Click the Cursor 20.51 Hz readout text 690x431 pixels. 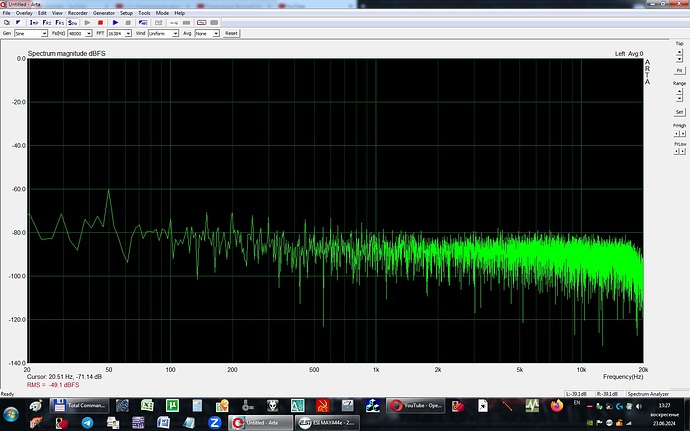[x=64, y=377]
